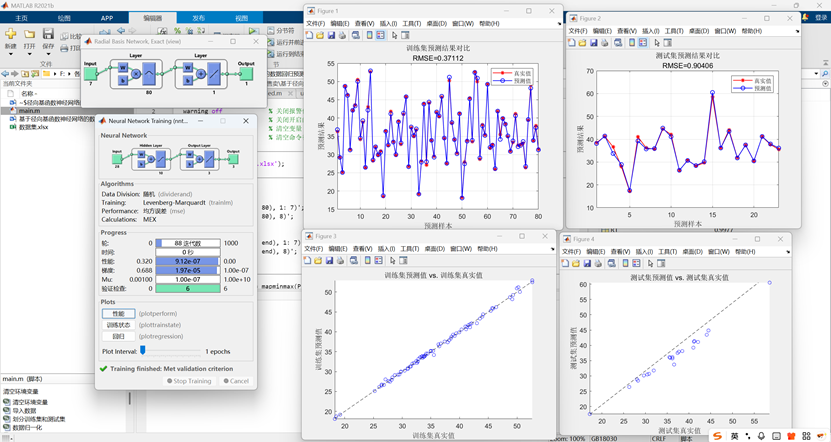The width and height of the screenshot is (831, 442).
Task: Click New figure icon in Figure 4 toolbar
Action: click(565, 263)
